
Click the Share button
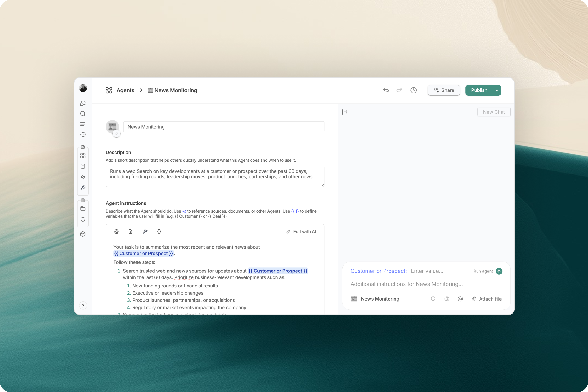pos(443,90)
